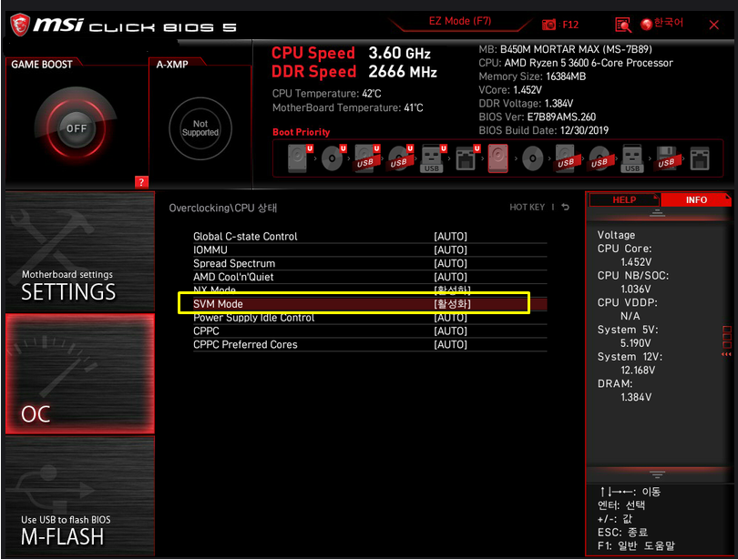Viewport: 738px width, 560px height.
Task: Expand help legend using bottom panel handle
Action: pyautogui.click(x=657, y=474)
